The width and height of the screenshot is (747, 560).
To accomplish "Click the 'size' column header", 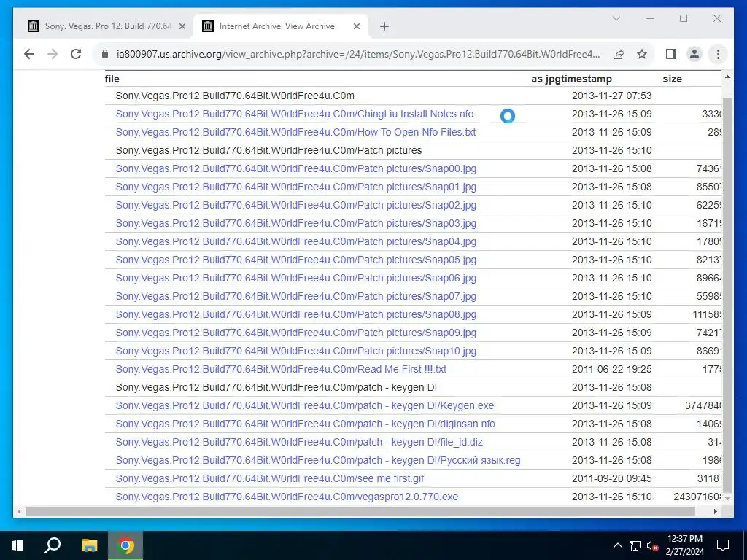I will [x=672, y=79].
